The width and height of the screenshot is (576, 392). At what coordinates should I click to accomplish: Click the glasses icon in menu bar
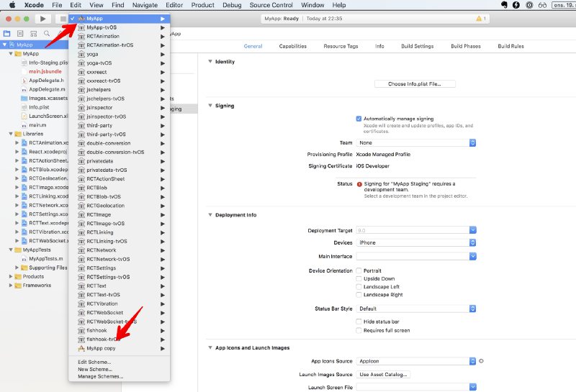tap(542, 5)
